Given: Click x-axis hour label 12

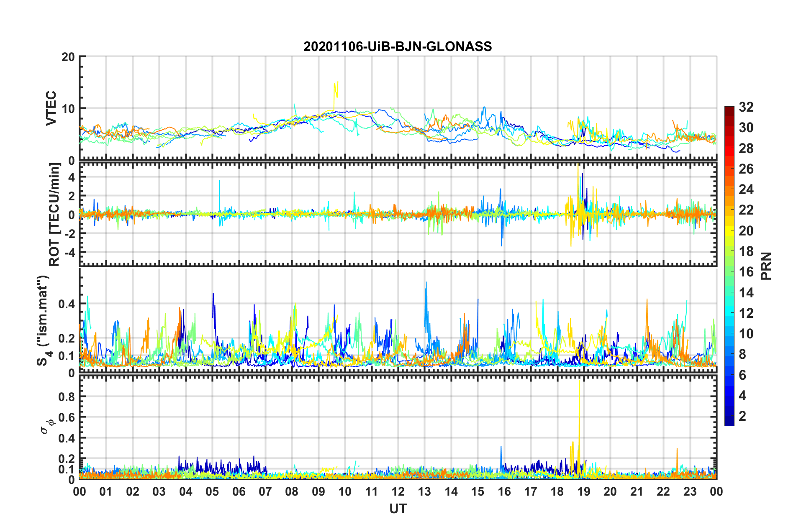Looking at the screenshot, I should click(398, 491).
